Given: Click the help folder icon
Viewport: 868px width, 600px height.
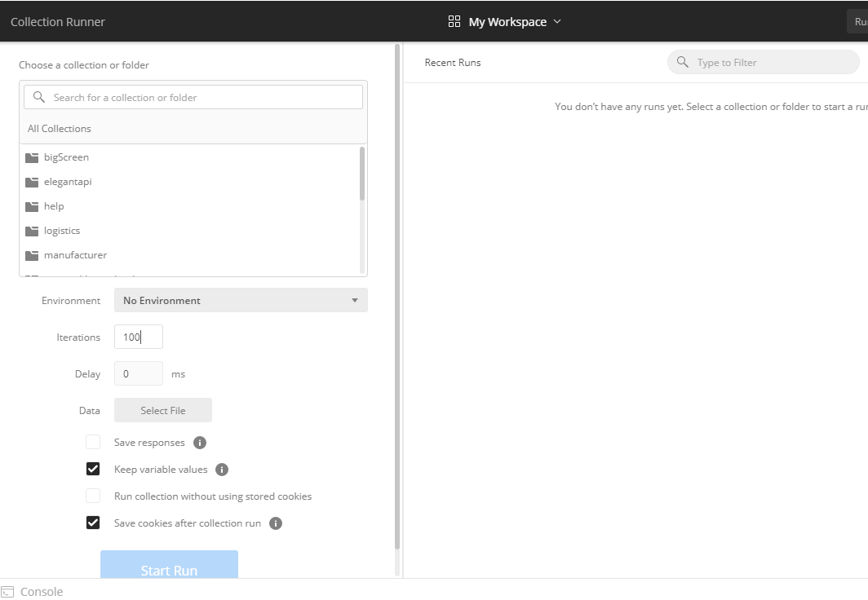Looking at the screenshot, I should point(32,206).
